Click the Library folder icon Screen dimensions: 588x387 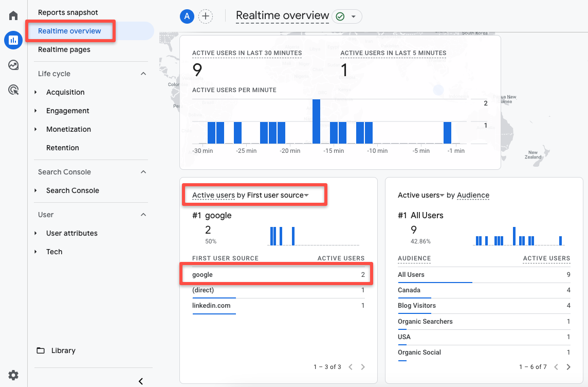[41, 350]
